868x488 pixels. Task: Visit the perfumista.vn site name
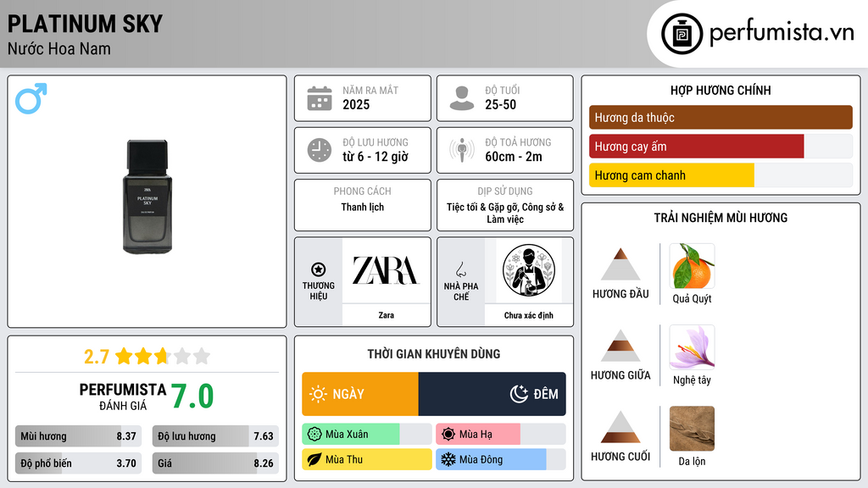tap(782, 32)
